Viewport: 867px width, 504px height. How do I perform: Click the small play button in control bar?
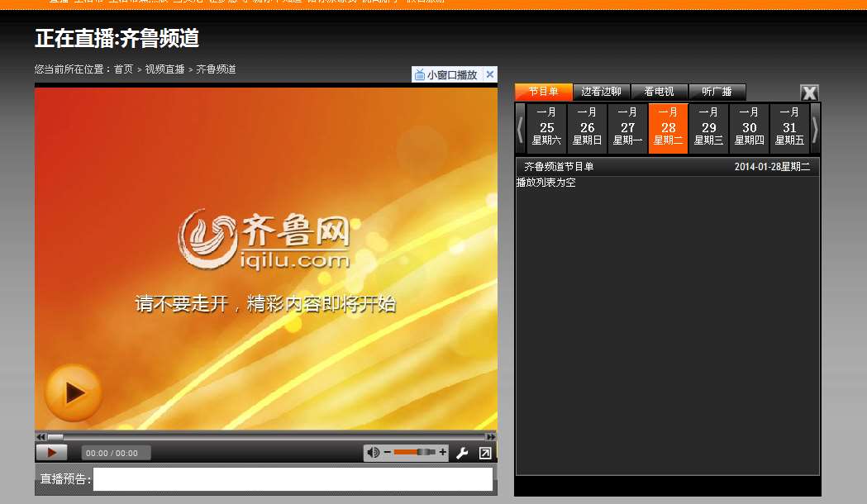(51, 453)
